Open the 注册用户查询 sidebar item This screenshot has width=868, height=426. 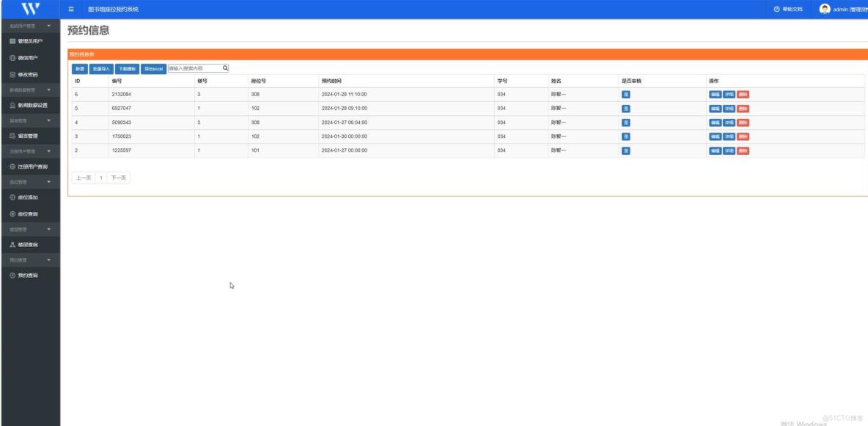click(30, 166)
